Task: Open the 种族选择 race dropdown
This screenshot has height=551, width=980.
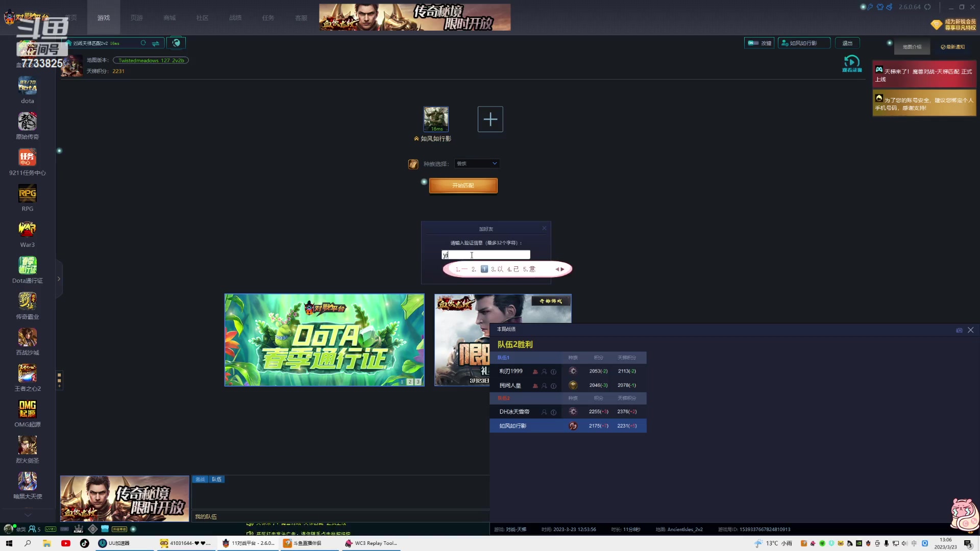Action: coord(477,164)
